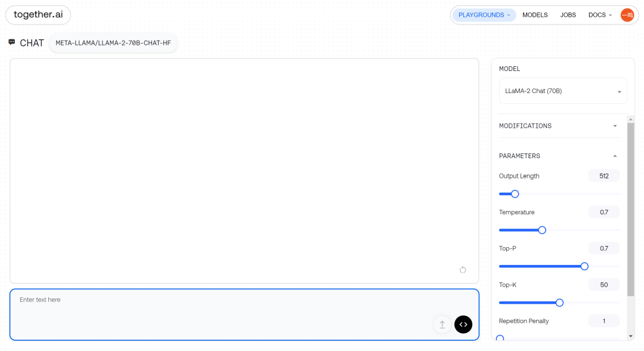Open the Playgrounds menu

tap(484, 15)
